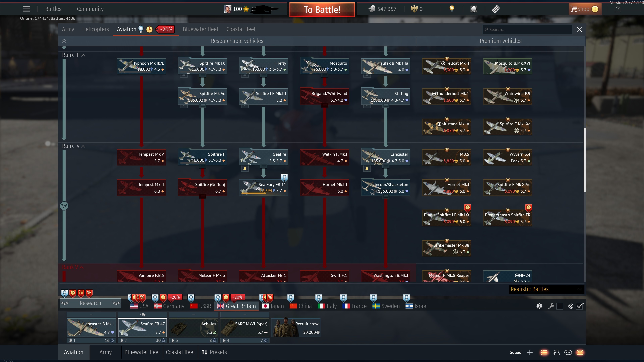Click Recruit crew for 50,000
Image resolution: width=644 pixels, height=362 pixels.
click(296, 328)
